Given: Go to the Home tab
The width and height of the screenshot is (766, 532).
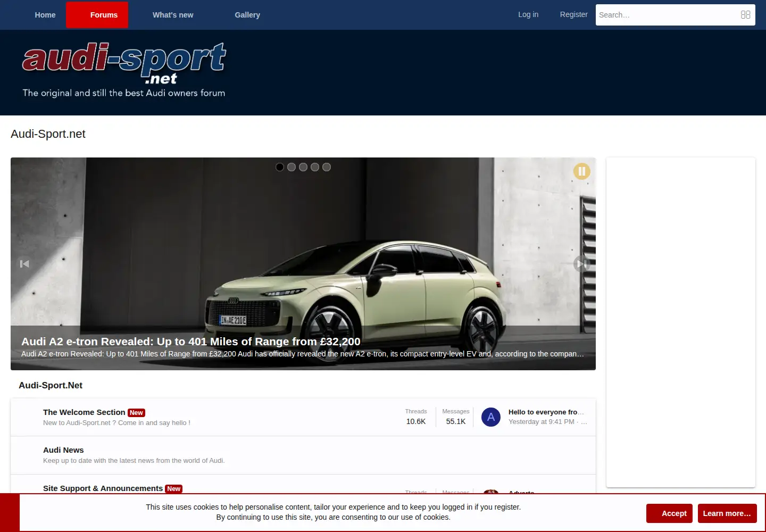Looking at the screenshot, I should (45, 15).
